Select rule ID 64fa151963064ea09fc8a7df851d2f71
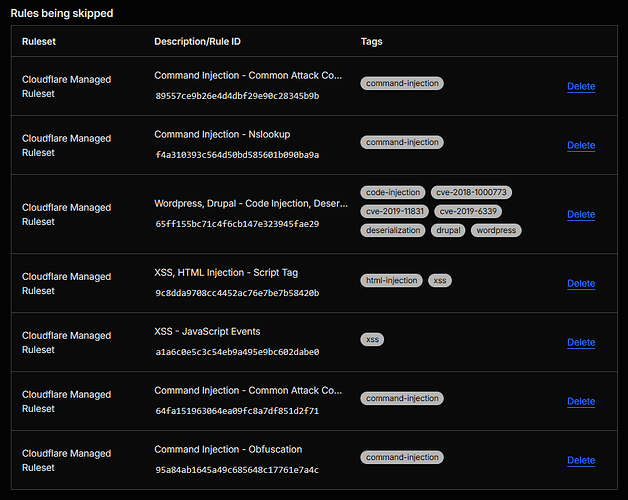The width and height of the screenshot is (628, 500). pos(237,411)
